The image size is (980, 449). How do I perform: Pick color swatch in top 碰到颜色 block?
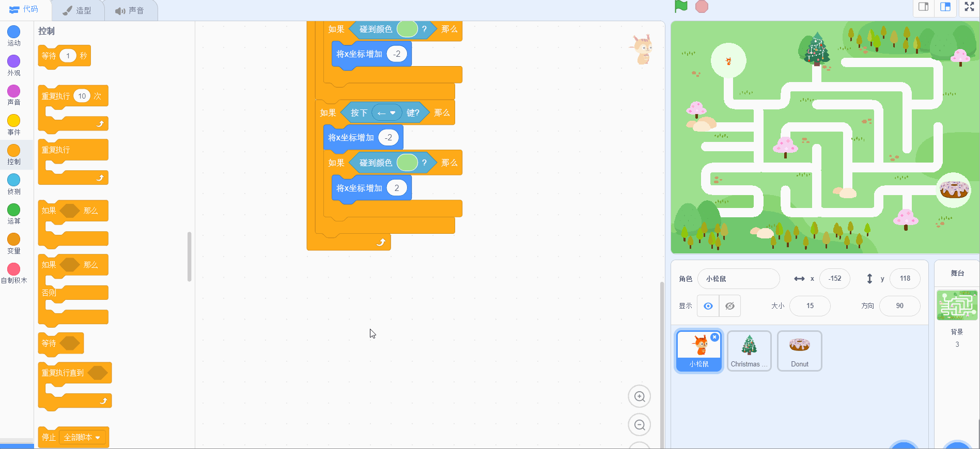pos(407,29)
